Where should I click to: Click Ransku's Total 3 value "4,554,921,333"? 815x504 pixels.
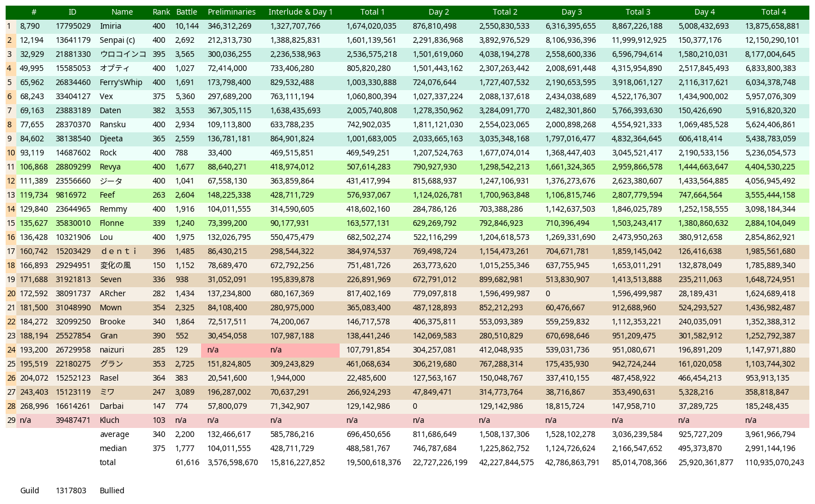[x=637, y=124]
